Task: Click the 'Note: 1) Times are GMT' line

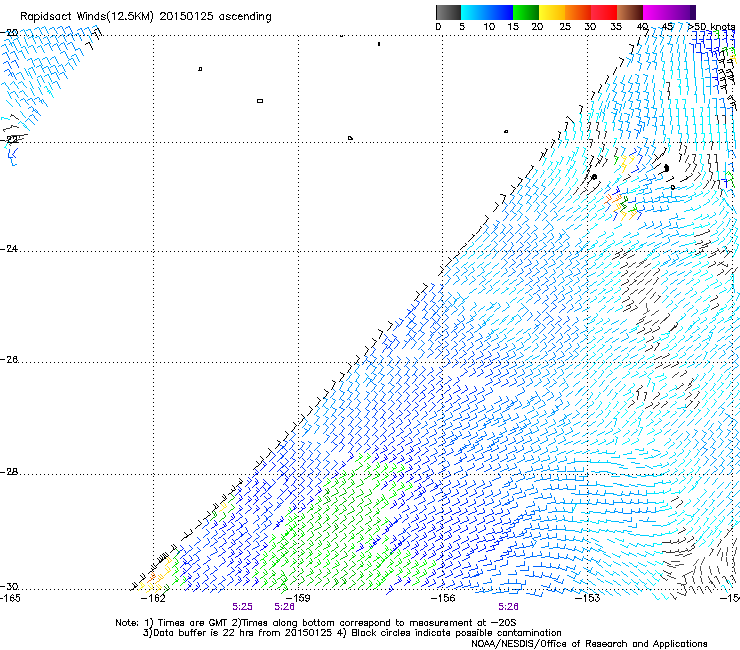Action: point(316,623)
